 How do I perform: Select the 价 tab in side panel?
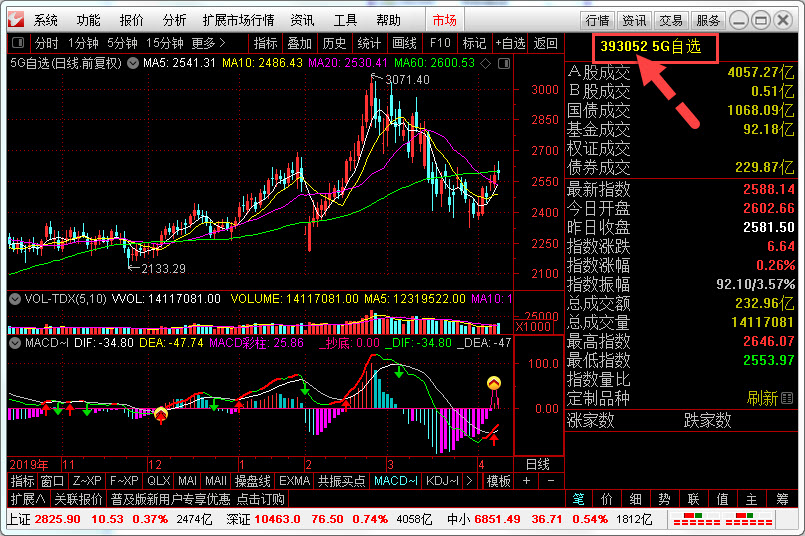[x=607, y=499]
